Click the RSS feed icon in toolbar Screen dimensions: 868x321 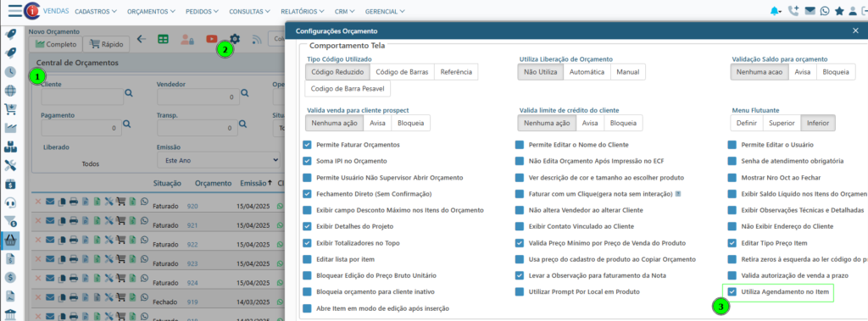point(256,39)
